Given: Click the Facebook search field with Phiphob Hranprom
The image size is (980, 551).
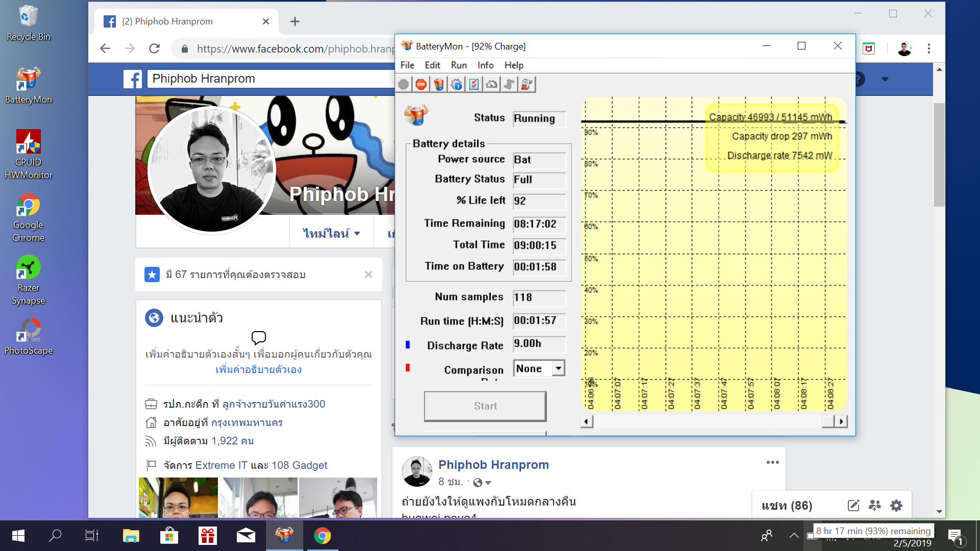Looking at the screenshot, I should point(271,79).
